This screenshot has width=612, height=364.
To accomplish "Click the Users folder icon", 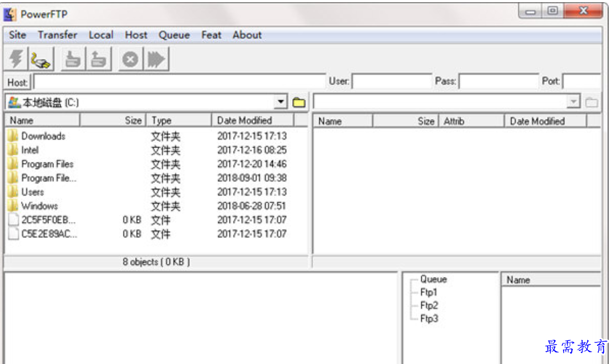I will coord(13,192).
